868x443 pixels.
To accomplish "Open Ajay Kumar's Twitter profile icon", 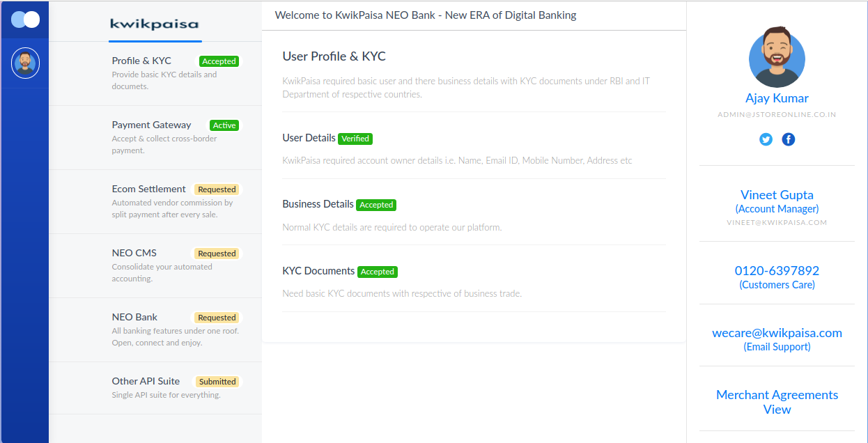I will tap(766, 139).
